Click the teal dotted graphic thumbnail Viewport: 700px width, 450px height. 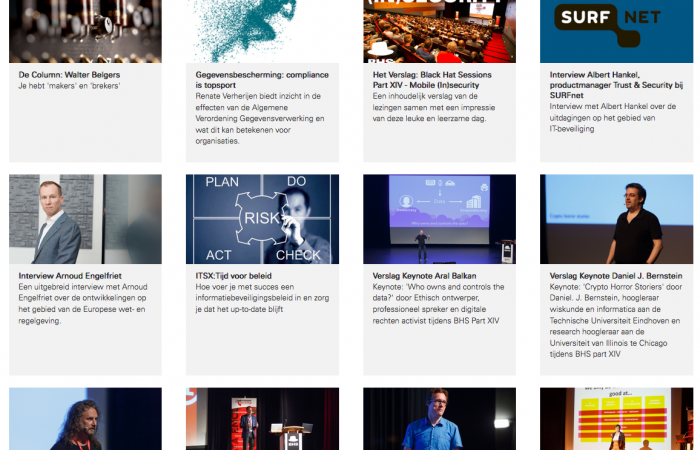click(262, 31)
